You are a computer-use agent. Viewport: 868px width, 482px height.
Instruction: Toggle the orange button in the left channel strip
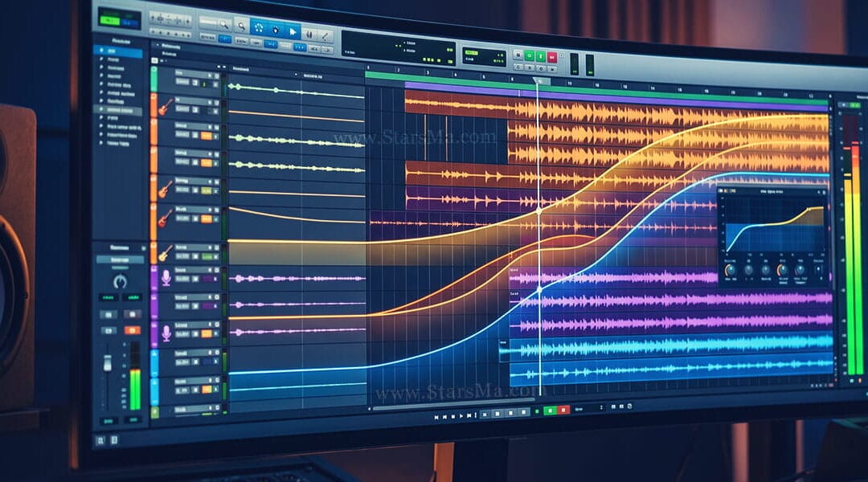point(132,330)
